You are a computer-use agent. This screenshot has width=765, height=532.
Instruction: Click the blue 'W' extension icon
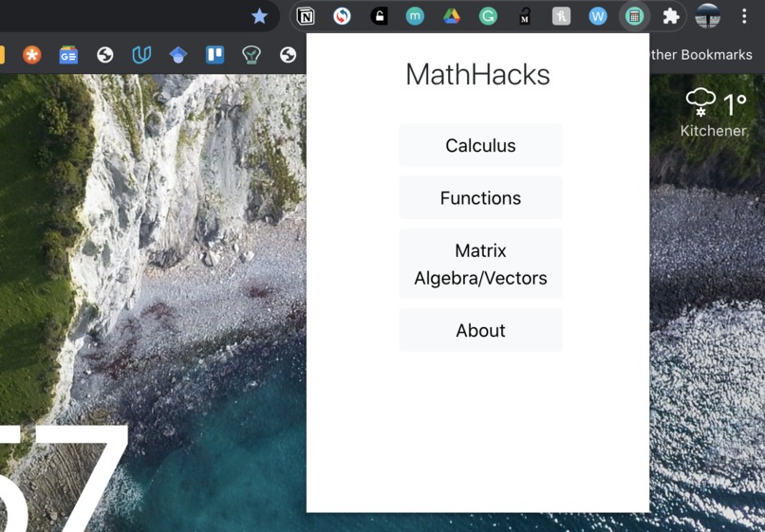(x=598, y=16)
